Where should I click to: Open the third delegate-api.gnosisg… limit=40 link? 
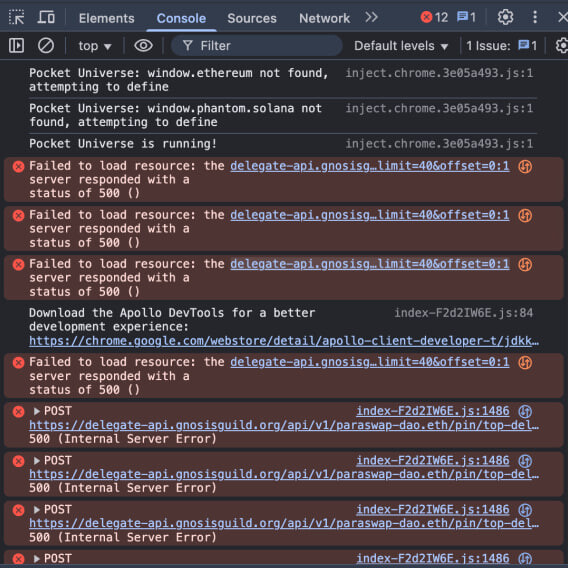tap(370, 264)
